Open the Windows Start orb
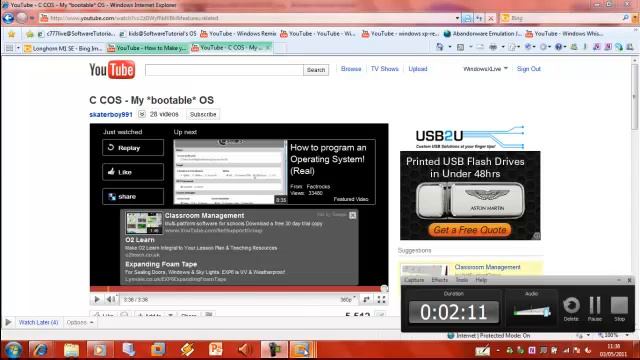The height and width of the screenshot is (360, 640). (x=13, y=350)
